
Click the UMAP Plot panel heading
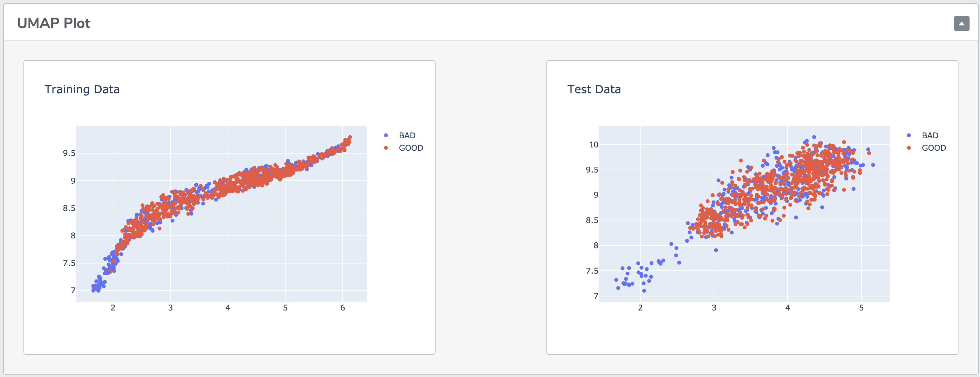click(54, 23)
